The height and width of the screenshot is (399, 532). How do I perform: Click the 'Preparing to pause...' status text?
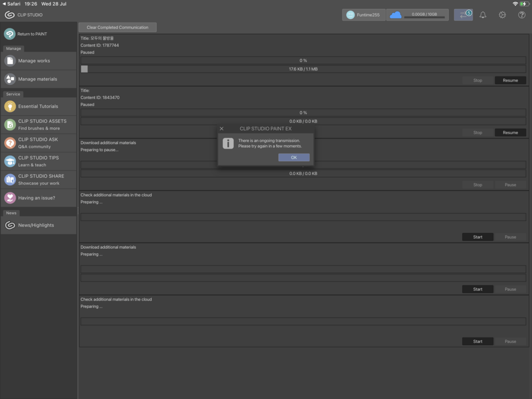[x=99, y=150]
